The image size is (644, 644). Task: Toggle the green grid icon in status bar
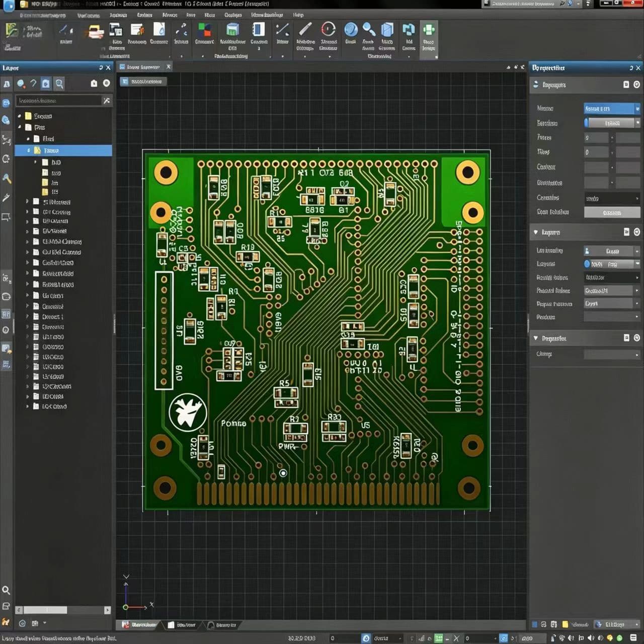coord(439,638)
